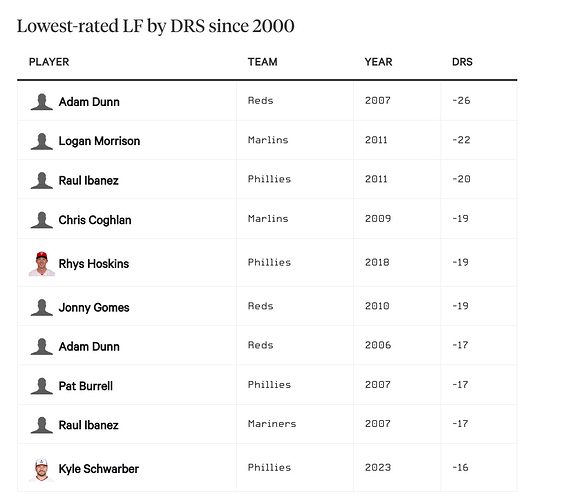
Task: Open Kyle Schwarber player name link
Action: pos(98,469)
